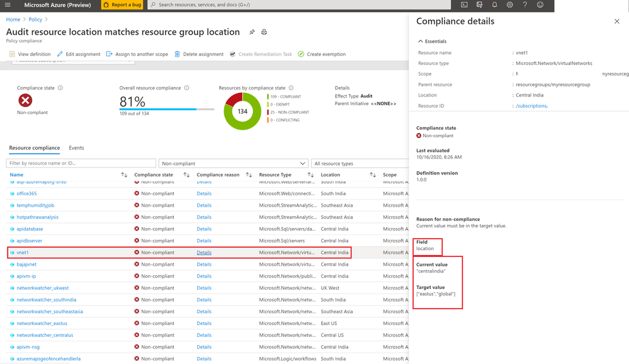This screenshot has width=629, height=364.
Task: Open the notifications bell
Action: point(495,5)
